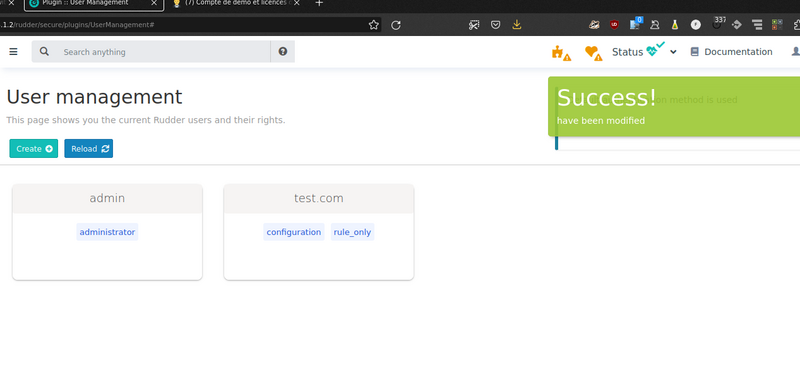Click the extension icon with blue 0 badge
This screenshot has height=367, width=800.
coord(636,23)
